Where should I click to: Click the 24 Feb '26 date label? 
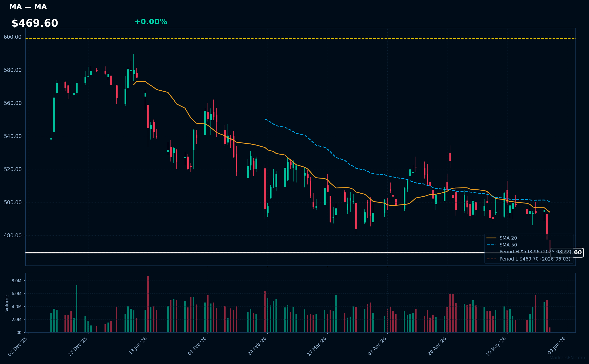pos(257,346)
